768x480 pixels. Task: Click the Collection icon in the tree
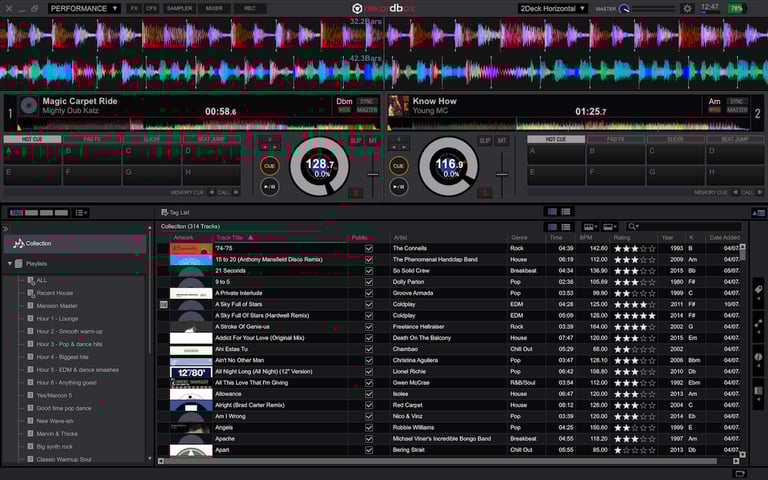(x=19, y=243)
